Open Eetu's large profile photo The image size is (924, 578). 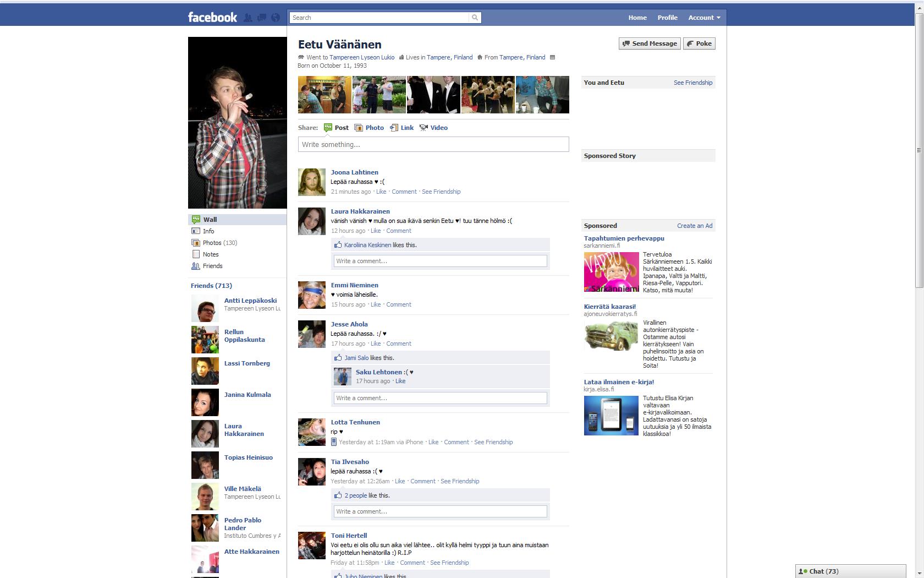click(x=238, y=123)
